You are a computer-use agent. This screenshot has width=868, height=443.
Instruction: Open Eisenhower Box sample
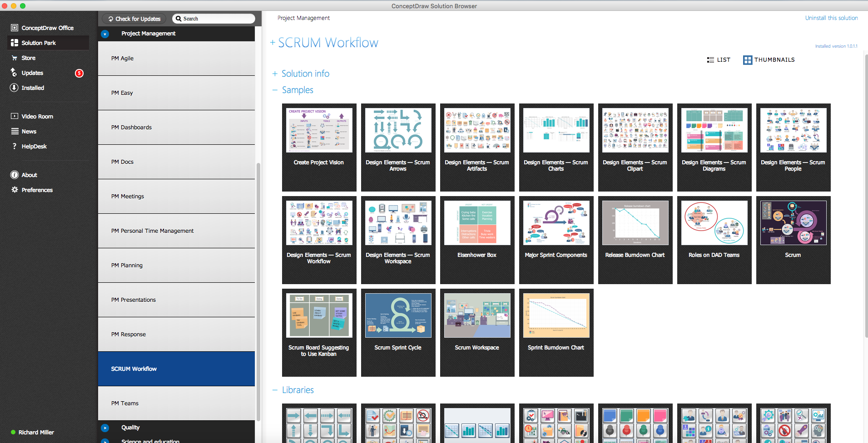tap(477, 240)
